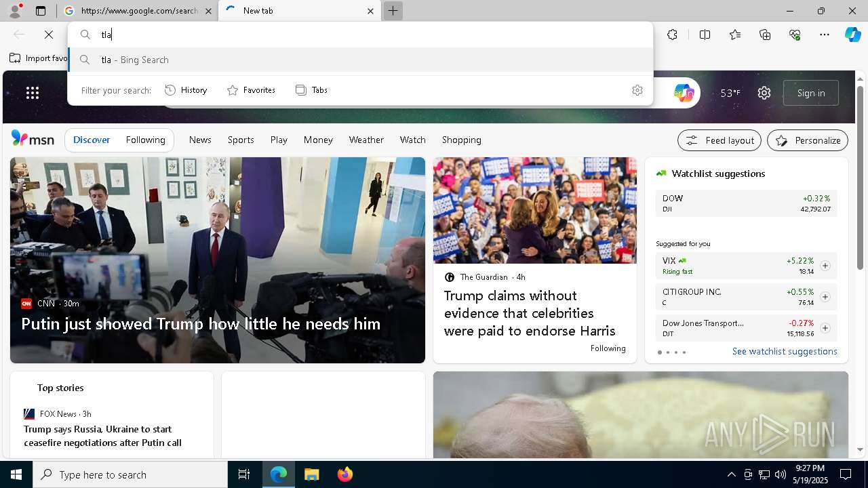Open Browser essentials heart icon

click(795, 35)
